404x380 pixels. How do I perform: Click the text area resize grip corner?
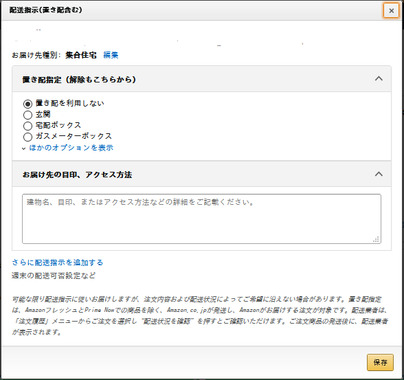coord(376,239)
